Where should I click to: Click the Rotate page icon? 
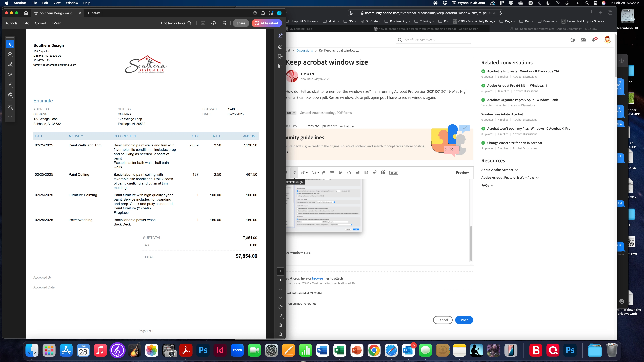pos(280,307)
